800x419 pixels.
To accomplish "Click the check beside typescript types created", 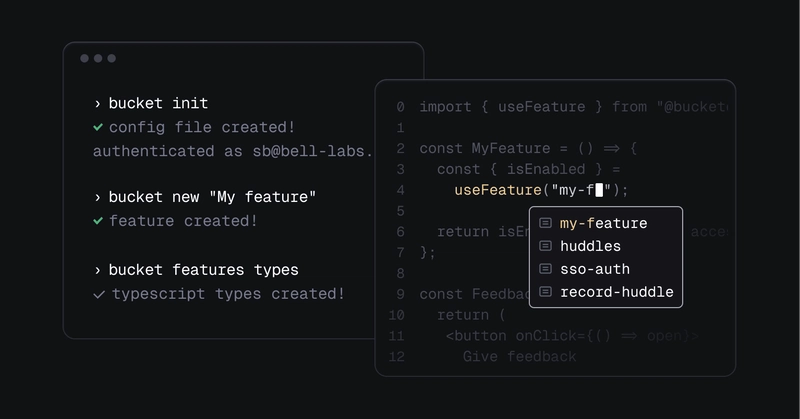I will pos(99,294).
